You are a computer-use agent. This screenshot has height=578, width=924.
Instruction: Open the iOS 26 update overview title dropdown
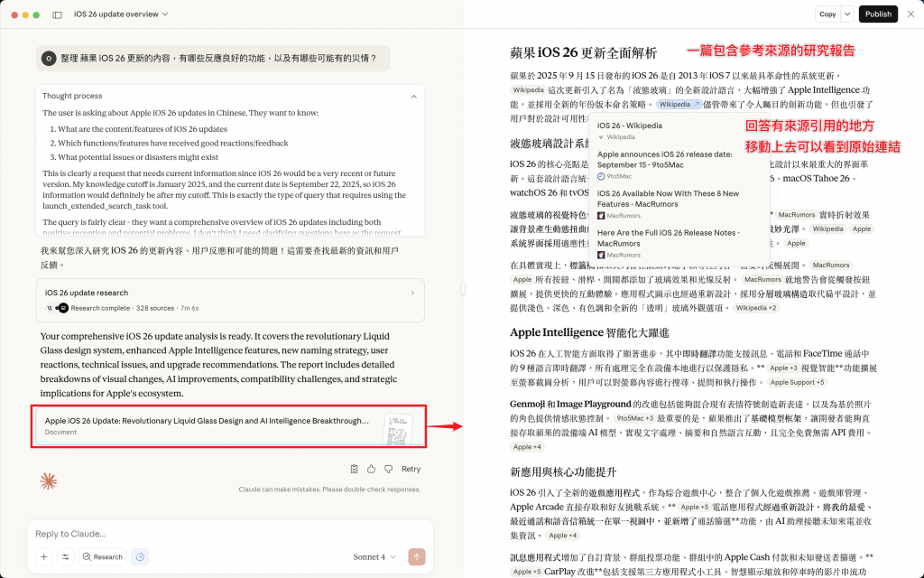(121, 14)
